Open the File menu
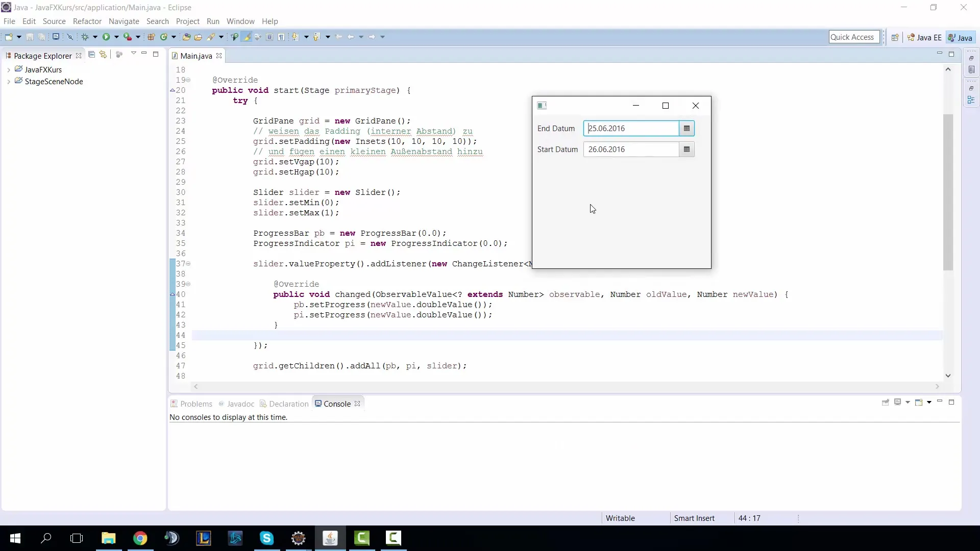Image resolution: width=980 pixels, height=551 pixels. (x=9, y=21)
